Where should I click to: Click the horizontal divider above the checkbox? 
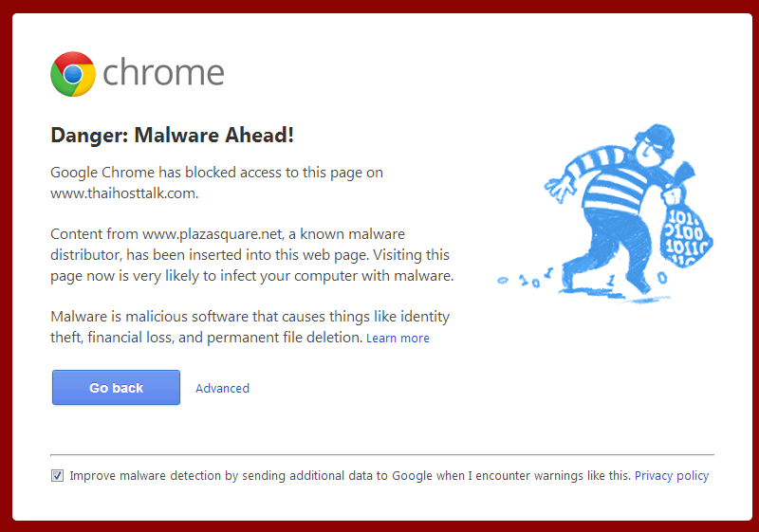pyautogui.click(x=381, y=455)
